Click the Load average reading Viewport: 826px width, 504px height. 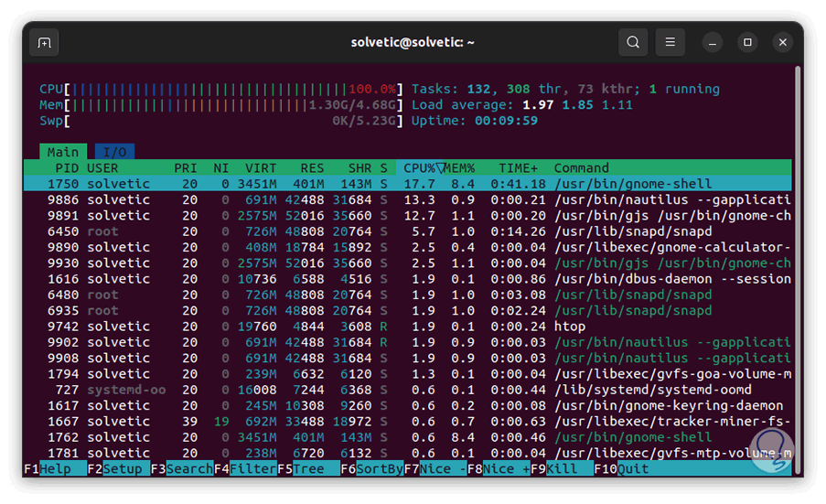522,105
